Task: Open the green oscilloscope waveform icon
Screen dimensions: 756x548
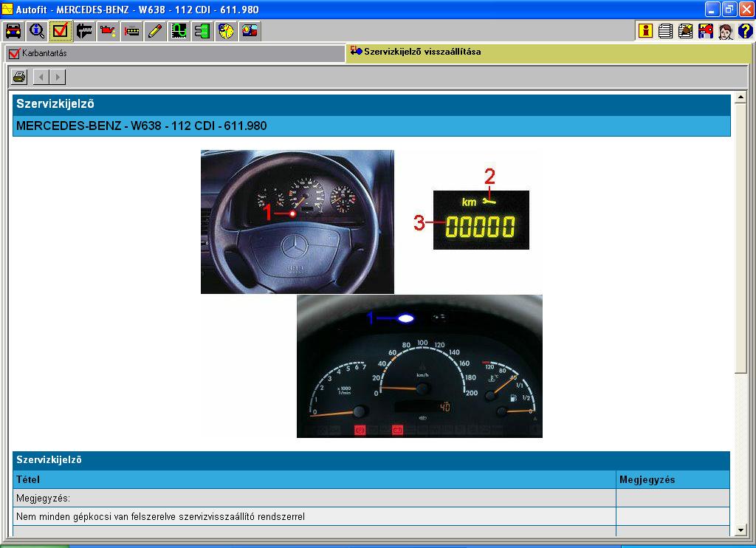Action: (x=179, y=31)
